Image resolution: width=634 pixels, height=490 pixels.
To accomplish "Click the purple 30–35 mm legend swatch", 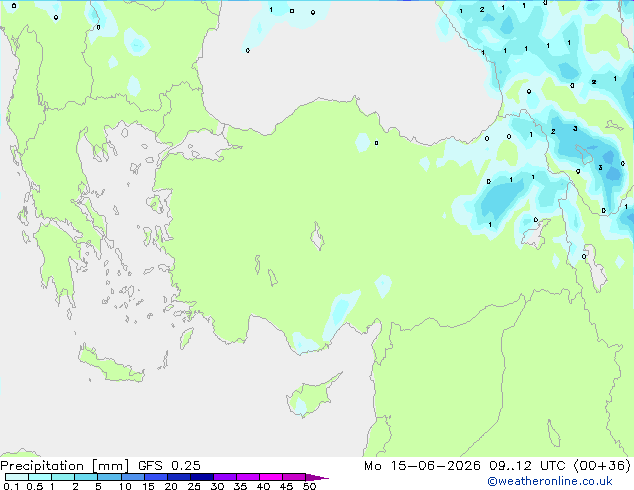I will pos(225,477).
